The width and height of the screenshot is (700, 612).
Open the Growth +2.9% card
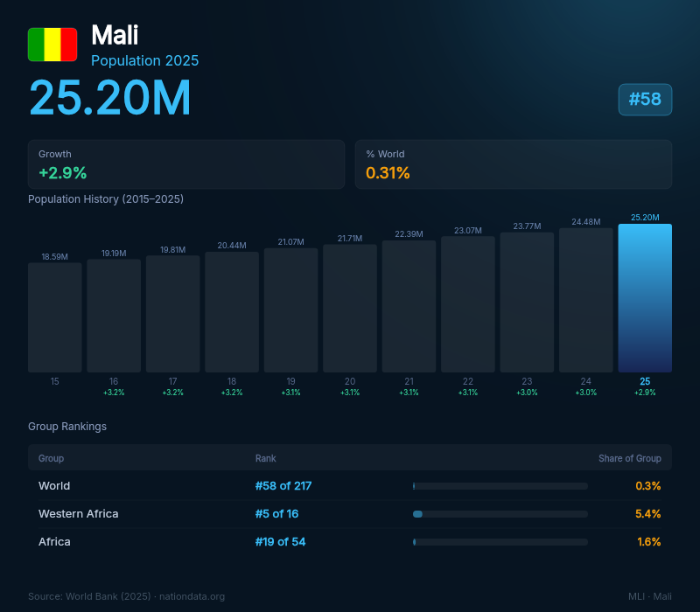point(186,164)
